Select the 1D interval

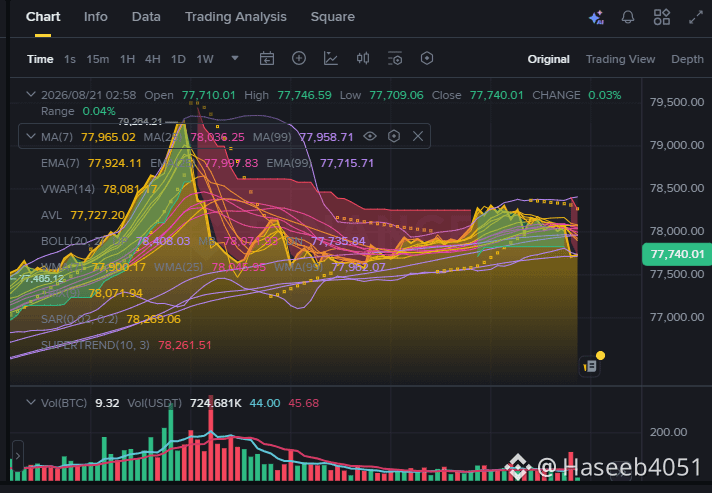(178, 59)
